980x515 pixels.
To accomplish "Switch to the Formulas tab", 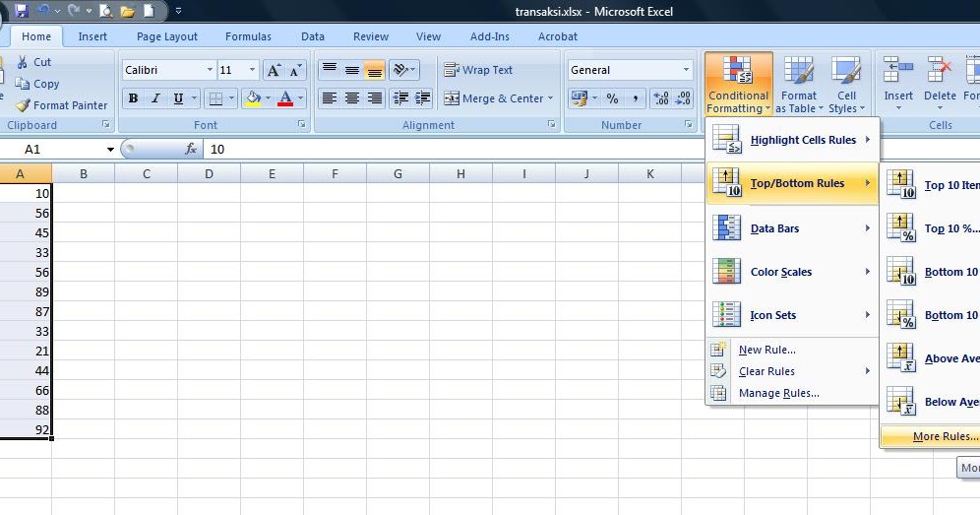I will (248, 36).
